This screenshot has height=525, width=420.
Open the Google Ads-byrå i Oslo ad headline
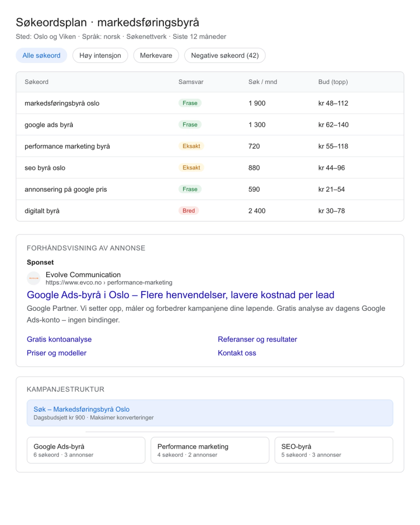coord(181,295)
